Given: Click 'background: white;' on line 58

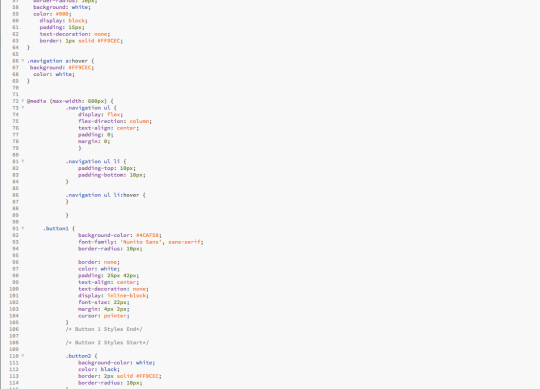Looking at the screenshot, I should point(62,7).
